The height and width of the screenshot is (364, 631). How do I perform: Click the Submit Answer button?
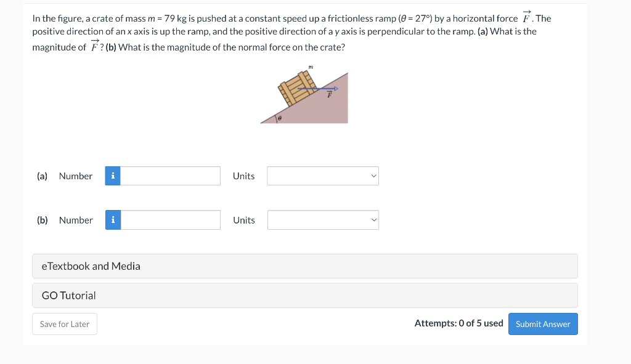pyautogui.click(x=543, y=323)
